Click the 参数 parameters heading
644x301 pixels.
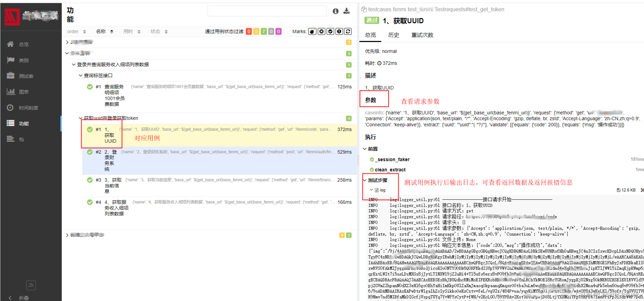[x=370, y=100]
